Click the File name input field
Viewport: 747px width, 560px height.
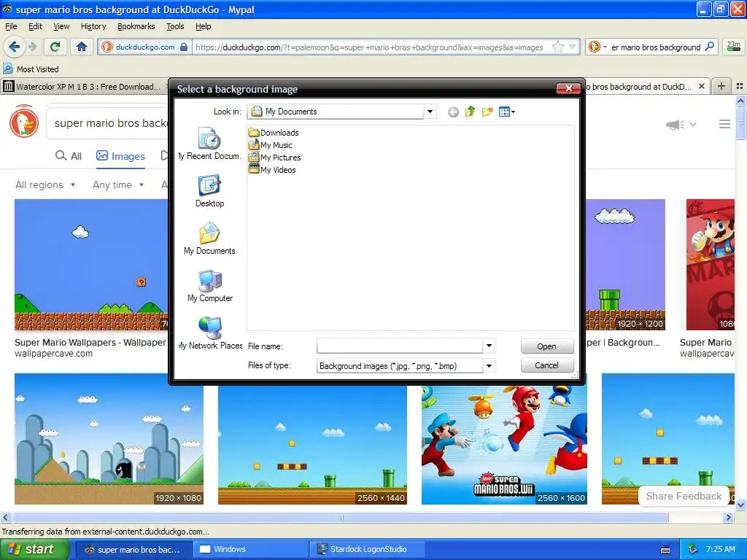[x=400, y=346]
